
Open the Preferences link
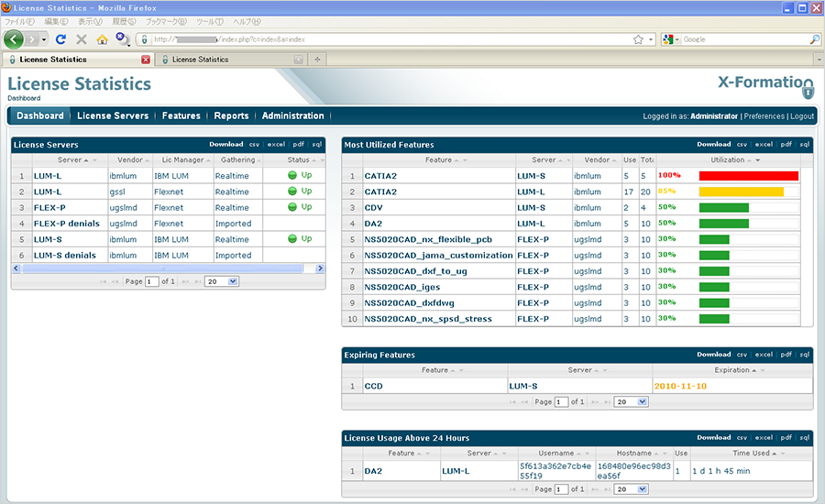pos(764,116)
